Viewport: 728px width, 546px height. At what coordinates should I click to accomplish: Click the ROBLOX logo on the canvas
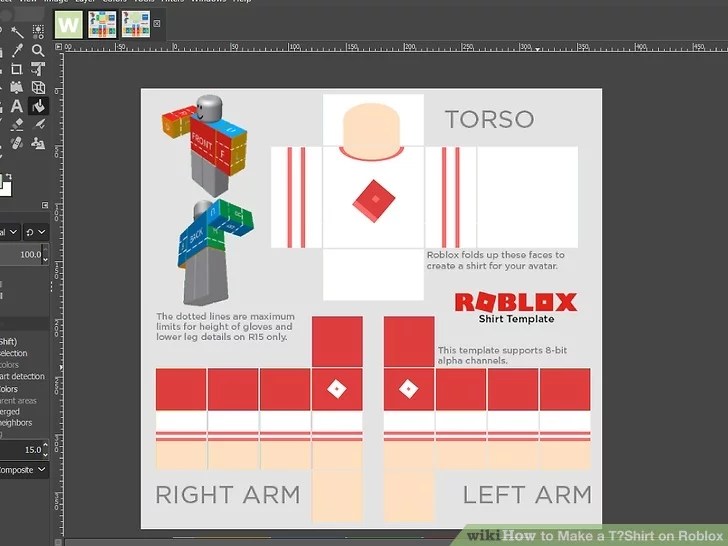tap(516, 302)
